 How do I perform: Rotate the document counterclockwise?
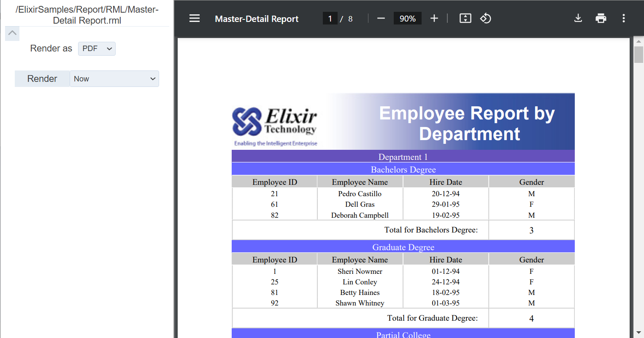pos(485,18)
